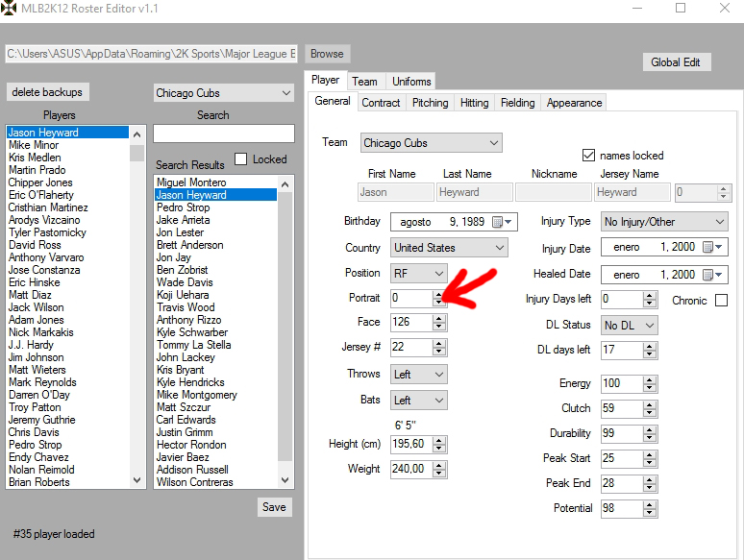Select Wilson Contreras in Search Results
The width and height of the screenshot is (744, 560).
point(194,482)
